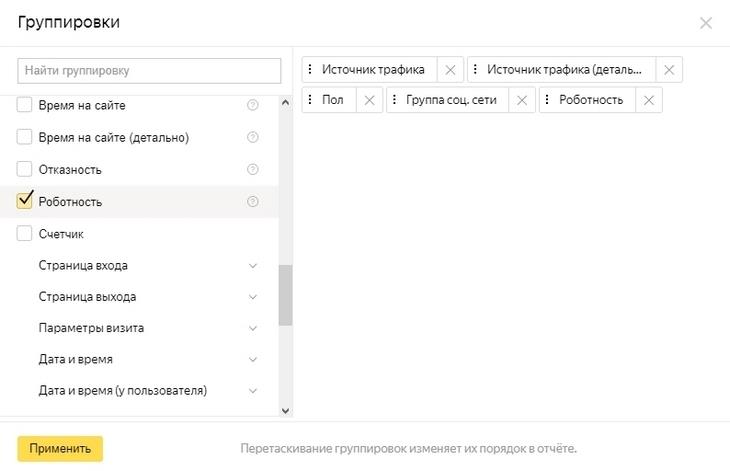
Task: Open help icon next to Отказность
Action: [x=252, y=170]
